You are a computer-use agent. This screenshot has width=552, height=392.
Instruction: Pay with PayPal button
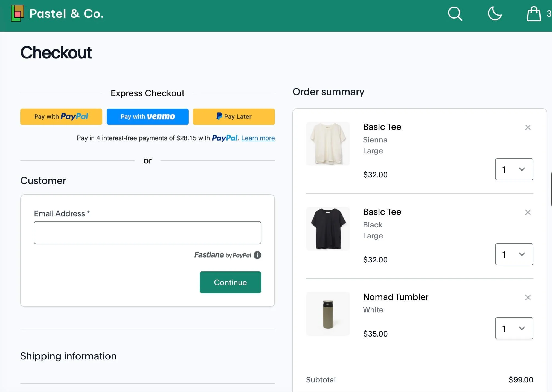pyautogui.click(x=61, y=117)
